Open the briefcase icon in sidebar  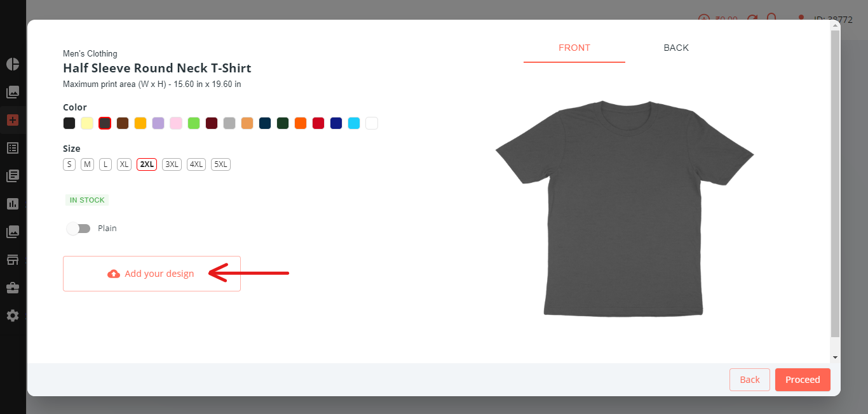click(13, 288)
